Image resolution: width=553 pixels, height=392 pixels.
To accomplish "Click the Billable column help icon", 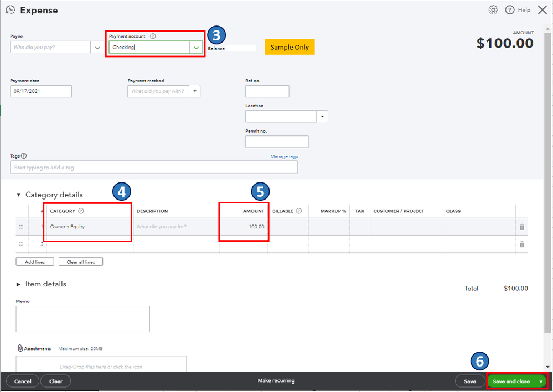I will click(299, 211).
